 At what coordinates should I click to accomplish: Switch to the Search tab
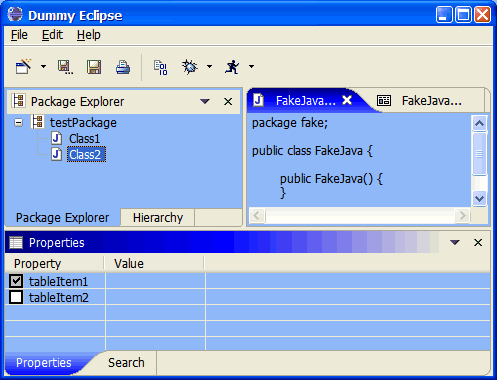coord(126,362)
